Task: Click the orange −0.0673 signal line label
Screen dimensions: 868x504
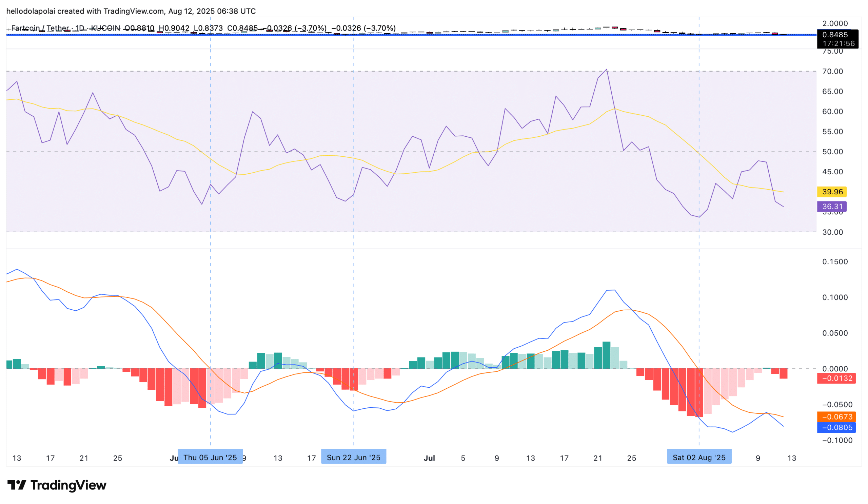Action: [x=837, y=417]
